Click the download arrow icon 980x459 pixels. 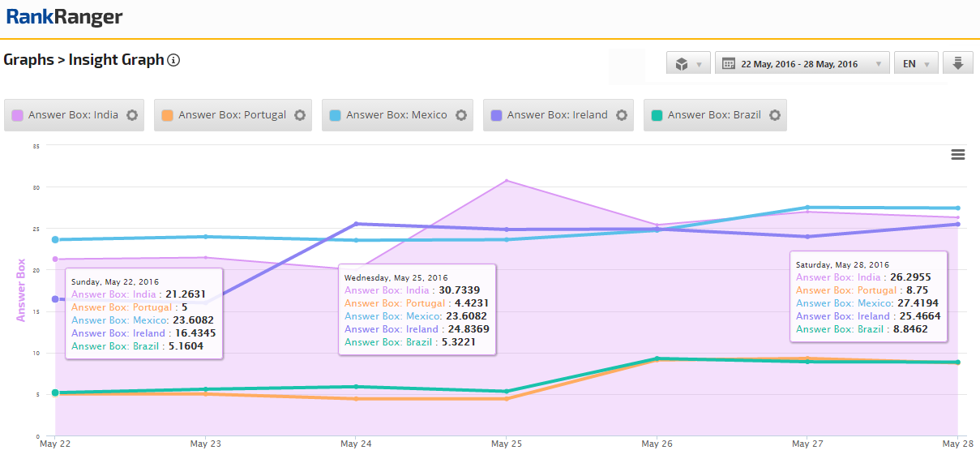point(957,63)
